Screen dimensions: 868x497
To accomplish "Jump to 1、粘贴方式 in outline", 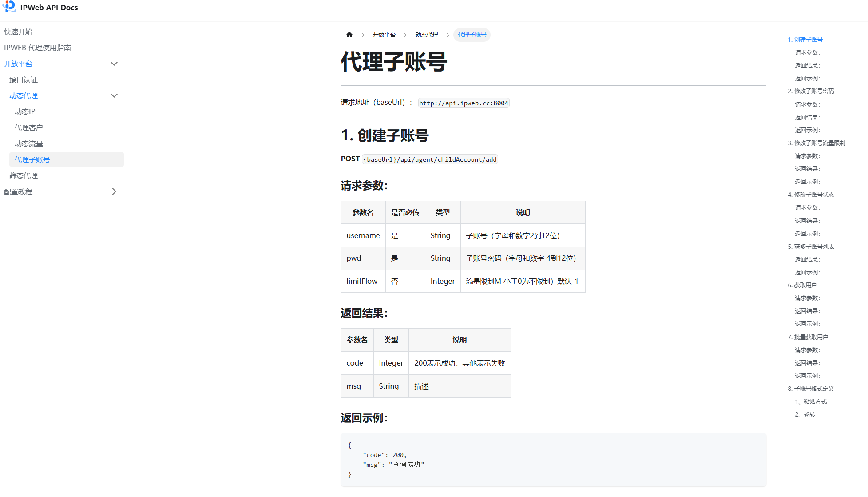I will (x=811, y=402).
